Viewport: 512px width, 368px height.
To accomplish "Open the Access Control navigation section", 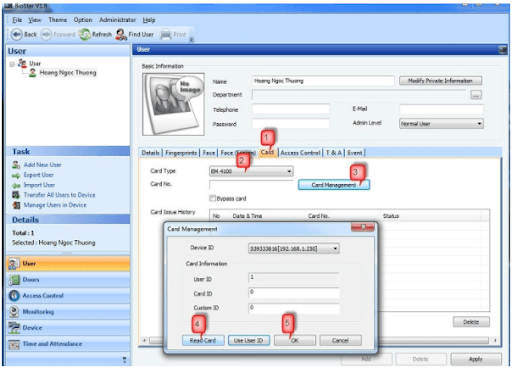I will pos(68,296).
